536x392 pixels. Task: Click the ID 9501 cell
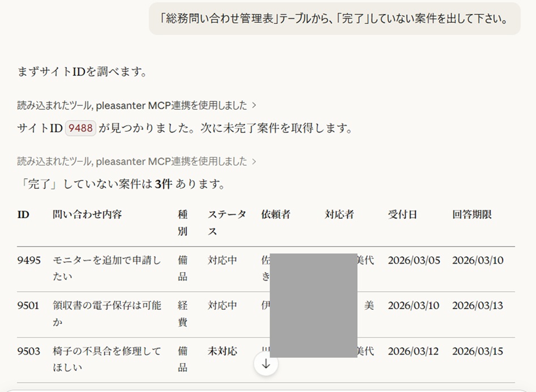point(28,306)
